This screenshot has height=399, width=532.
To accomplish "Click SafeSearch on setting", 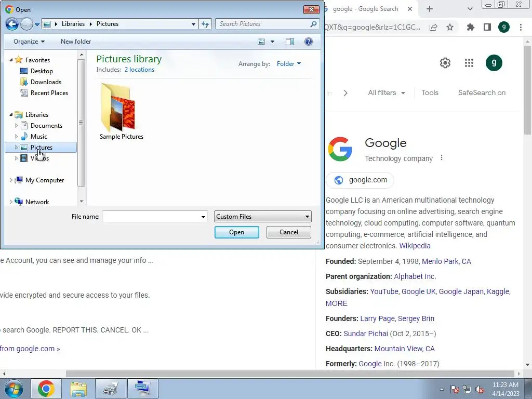I will coord(482,92).
